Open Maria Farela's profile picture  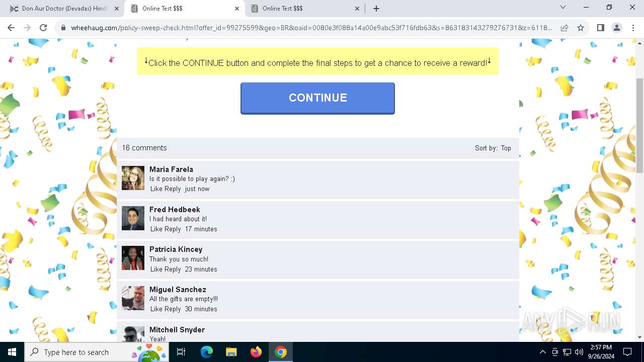[133, 178]
